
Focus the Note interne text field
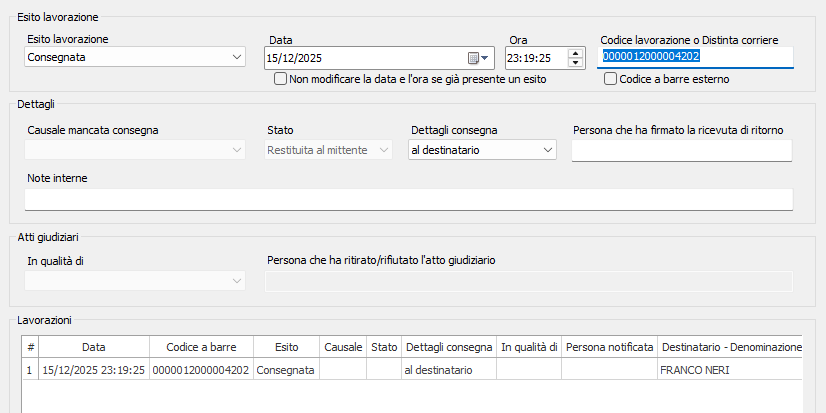click(x=408, y=199)
